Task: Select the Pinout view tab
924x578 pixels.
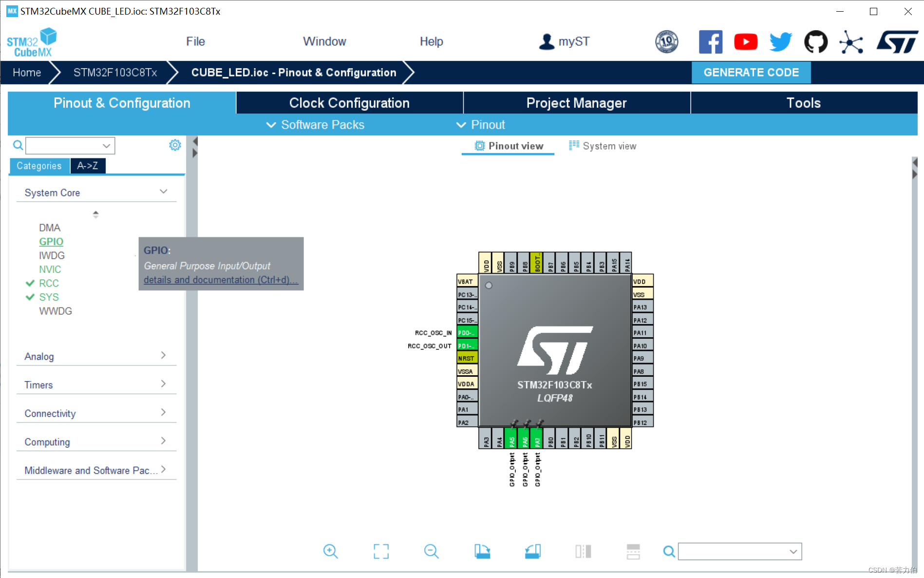Action: [x=509, y=146]
